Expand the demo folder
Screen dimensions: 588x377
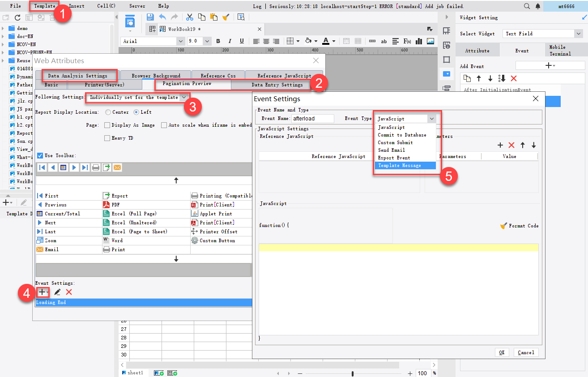[3, 28]
